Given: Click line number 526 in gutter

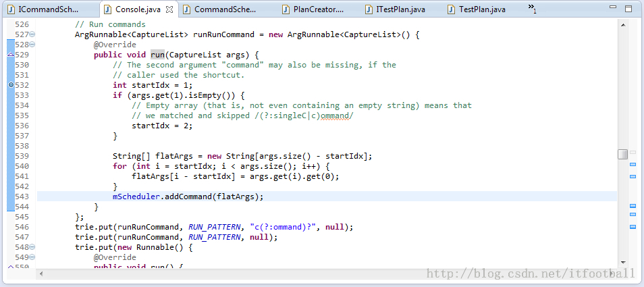Looking at the screenshot, I should 22,24.
